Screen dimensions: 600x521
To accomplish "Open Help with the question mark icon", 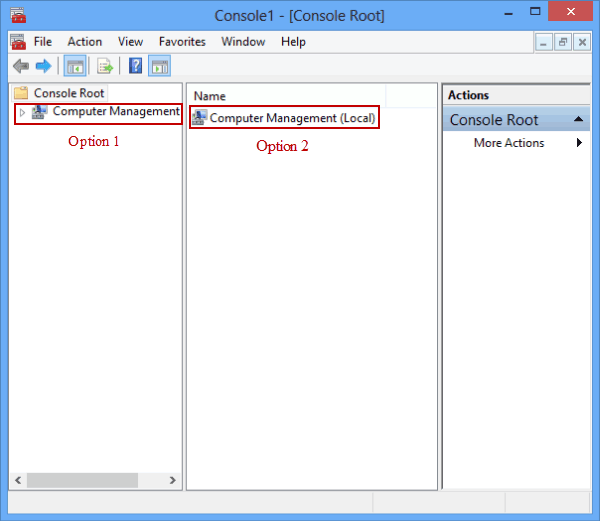I will click(x=135, y=66).
